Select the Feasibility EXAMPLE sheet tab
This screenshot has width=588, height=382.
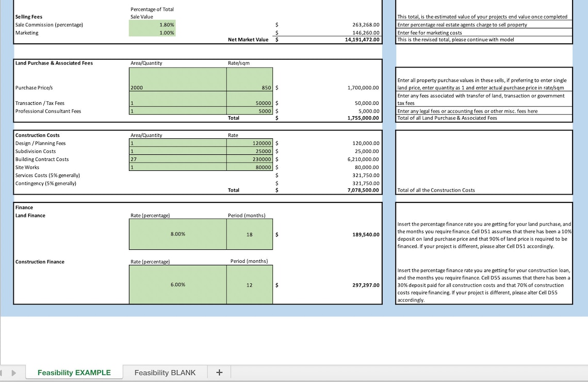click(74, 373)
